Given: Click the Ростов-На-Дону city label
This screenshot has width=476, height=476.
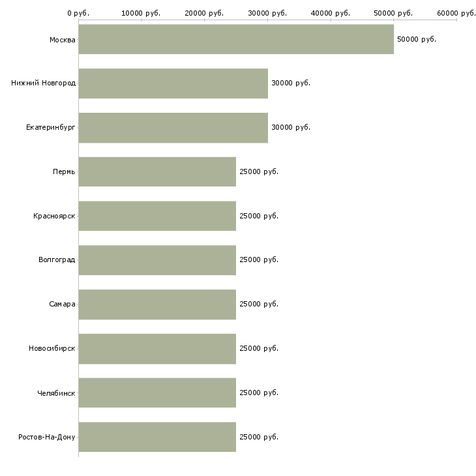Looking at the screenshot, I should 47,437.
